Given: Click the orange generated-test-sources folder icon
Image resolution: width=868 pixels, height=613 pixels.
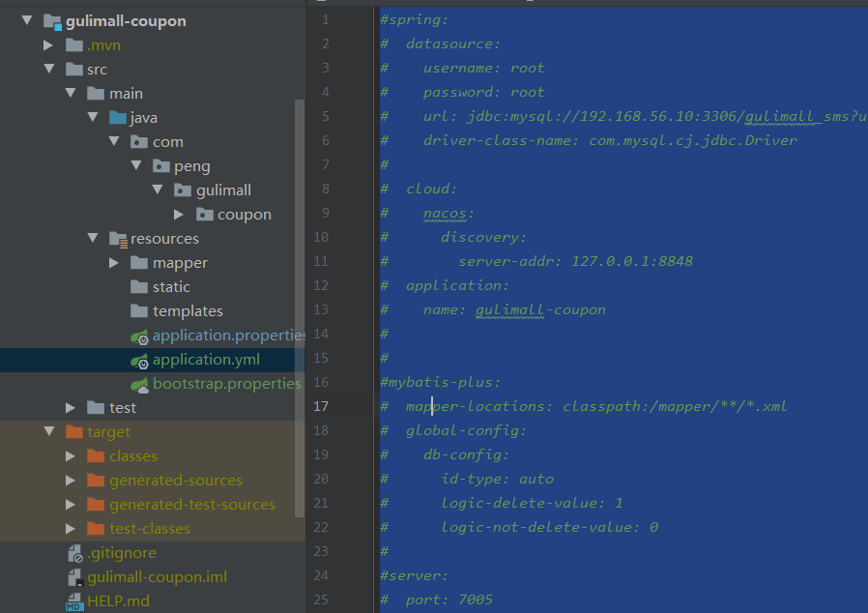Looking at the screenshot, I should pos(96,505).
